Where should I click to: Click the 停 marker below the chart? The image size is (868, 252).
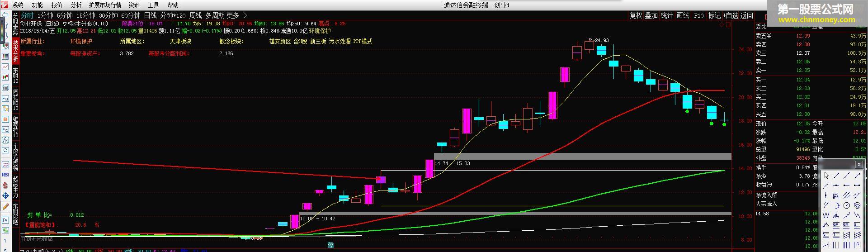(x=331, y=245)
